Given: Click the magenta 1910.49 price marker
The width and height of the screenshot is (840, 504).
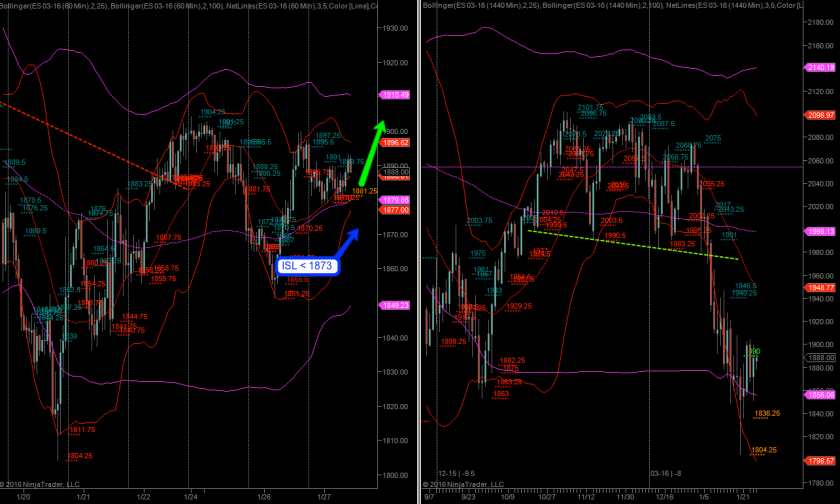Looking at the screenshot, I should 395,95.
